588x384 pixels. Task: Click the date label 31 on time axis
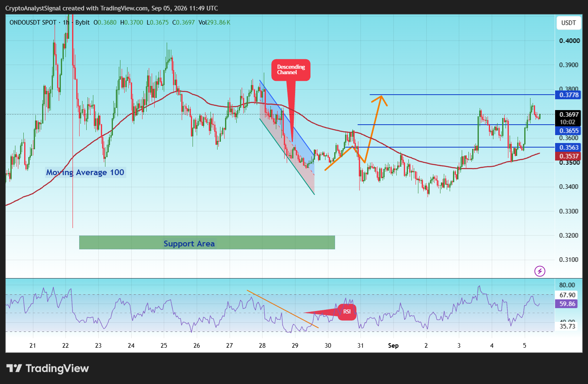click(x=360, y=346)
